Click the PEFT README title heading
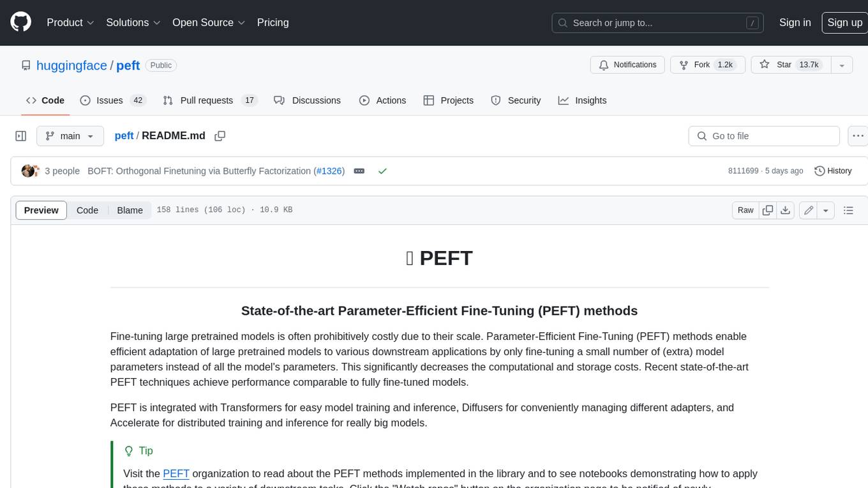868x488 pixels. tap(439, 258)
